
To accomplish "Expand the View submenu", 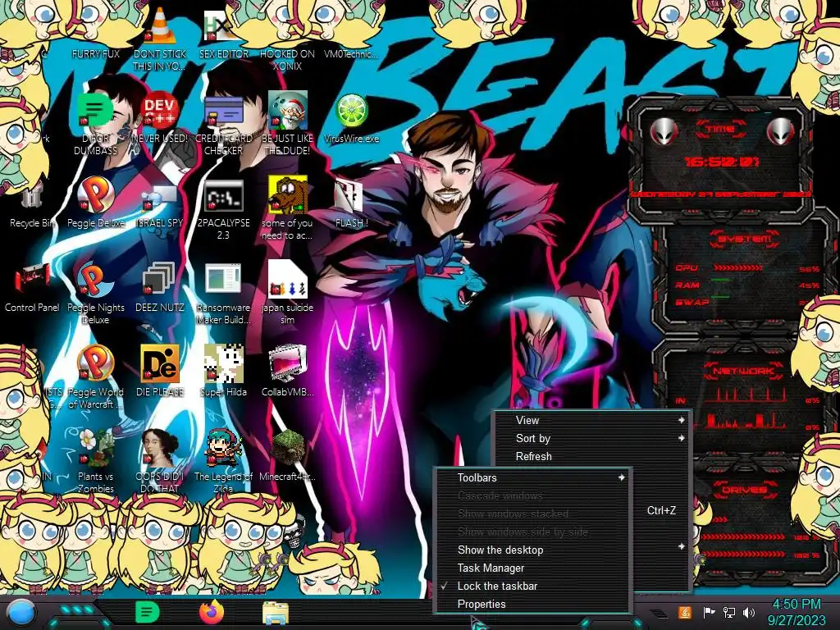I will [x=592, y=421].
